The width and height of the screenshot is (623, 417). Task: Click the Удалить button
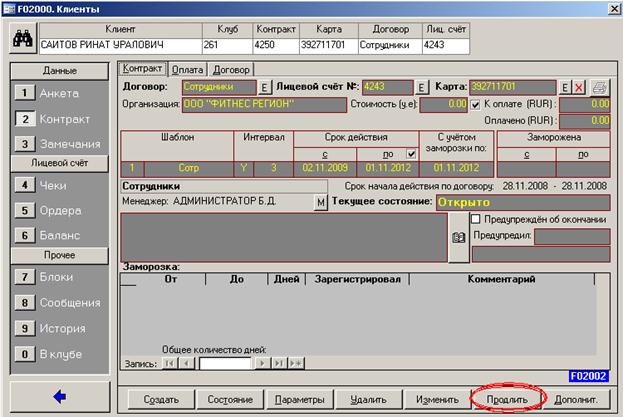coord(368,400)
